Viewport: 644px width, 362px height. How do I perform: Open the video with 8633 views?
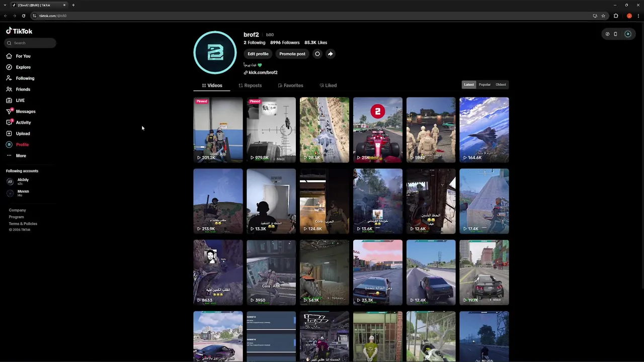pos(218,273)
